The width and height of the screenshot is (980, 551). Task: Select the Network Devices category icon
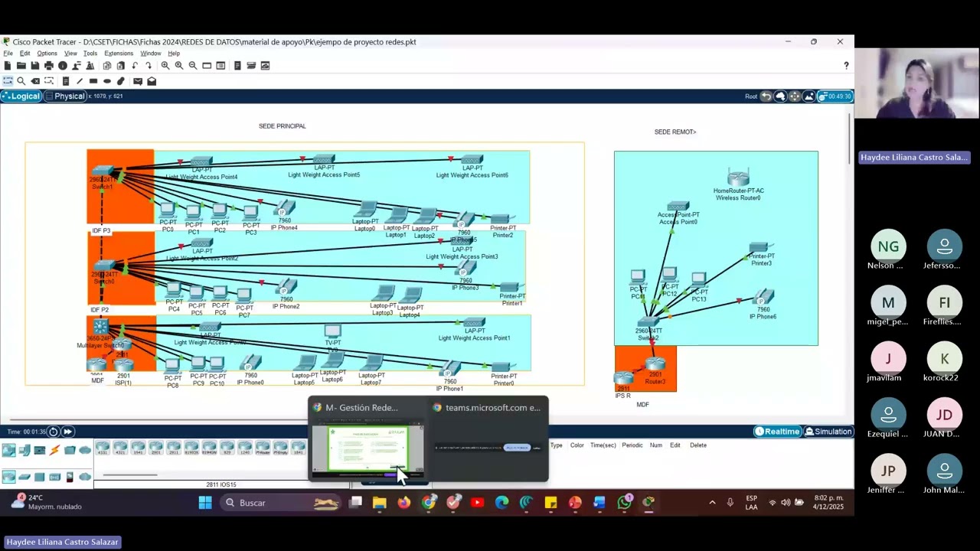pos(9,451)
